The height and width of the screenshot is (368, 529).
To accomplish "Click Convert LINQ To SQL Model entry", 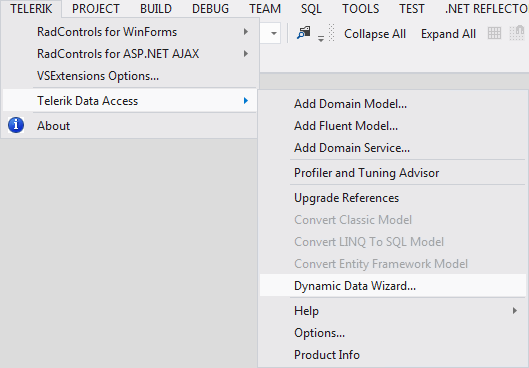I will click(x=393, y=242).
